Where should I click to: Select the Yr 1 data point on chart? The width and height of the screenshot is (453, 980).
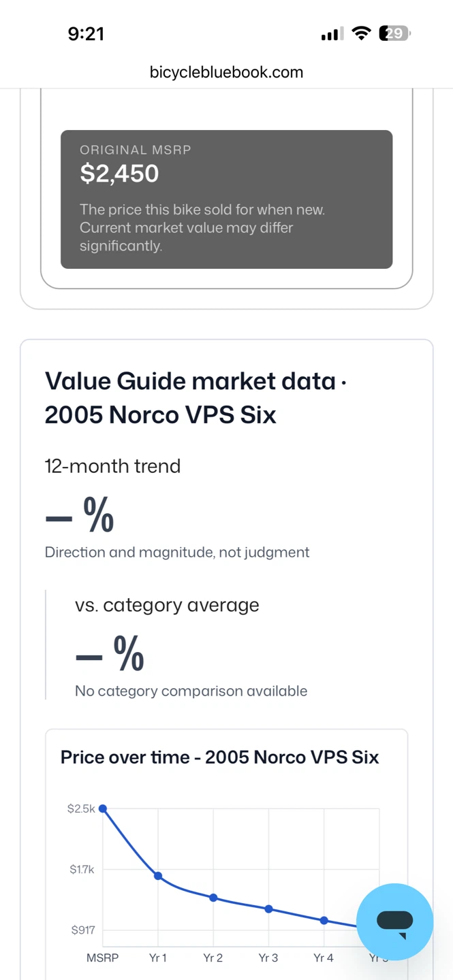[x=158, y=876]
